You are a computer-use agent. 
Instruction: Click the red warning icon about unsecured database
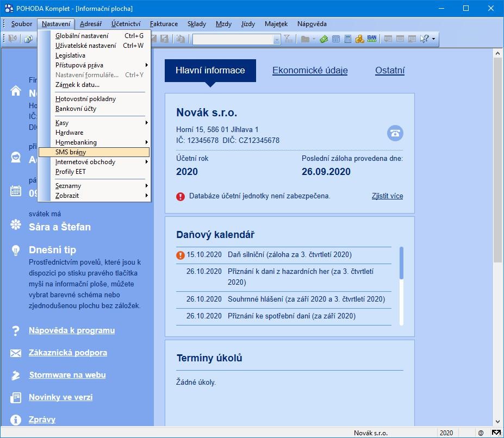[x=181, y=196]
